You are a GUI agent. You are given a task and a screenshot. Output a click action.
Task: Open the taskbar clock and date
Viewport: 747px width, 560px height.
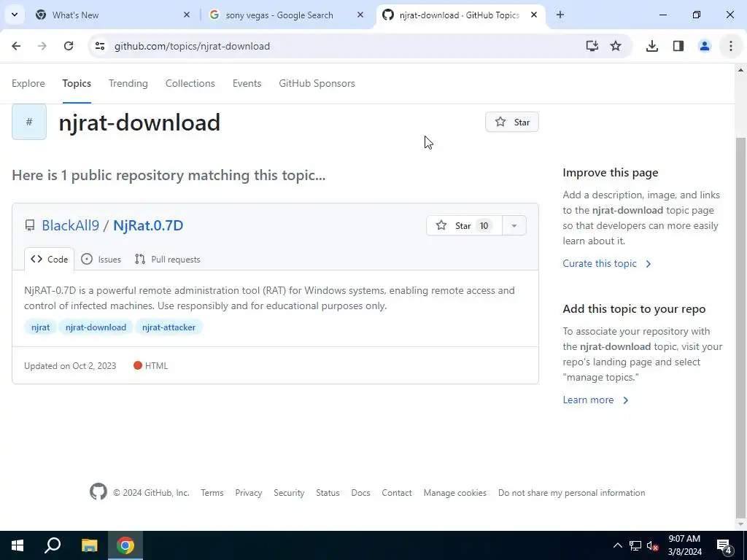pyautogui.click(x=684, y=545)
